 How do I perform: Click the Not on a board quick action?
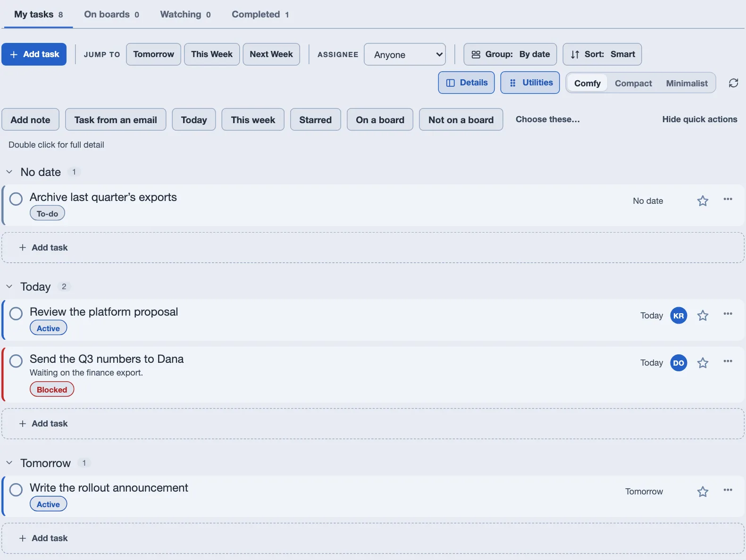pos(461,119)
